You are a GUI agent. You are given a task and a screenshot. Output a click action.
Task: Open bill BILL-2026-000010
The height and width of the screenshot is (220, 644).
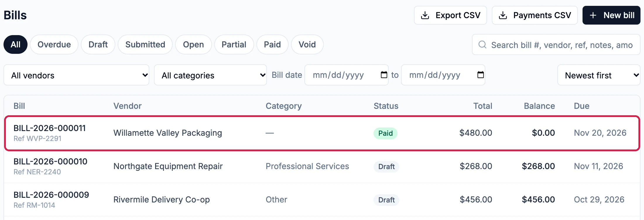(x=50, y=161)
